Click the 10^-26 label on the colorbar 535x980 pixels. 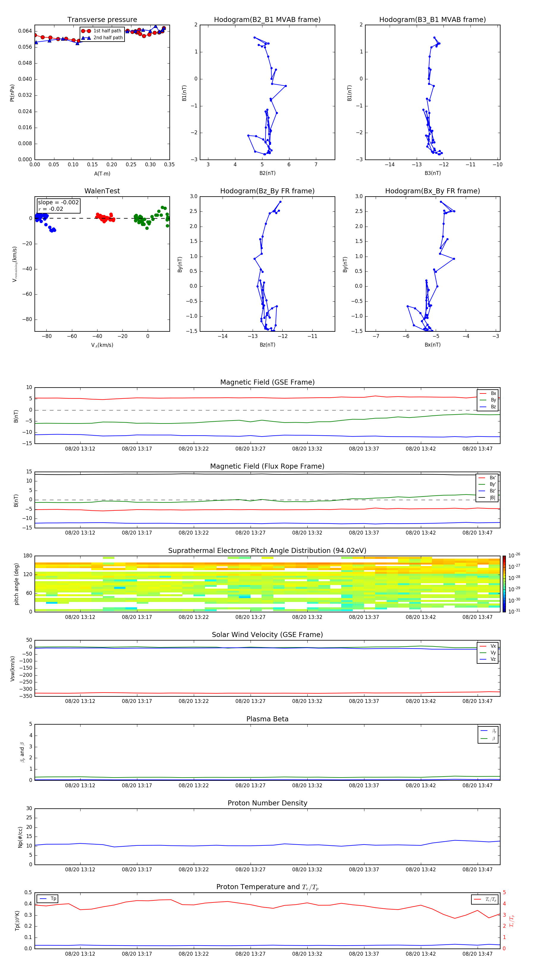point(514,555)
